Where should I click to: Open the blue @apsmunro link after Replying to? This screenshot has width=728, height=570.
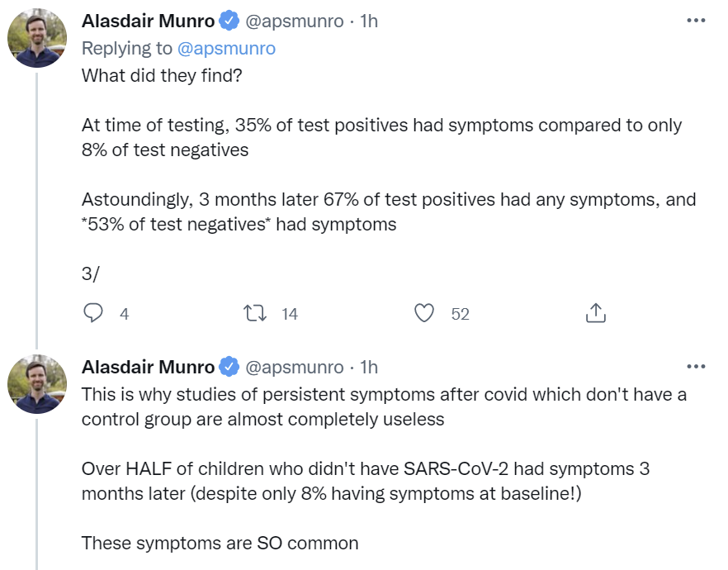tap(225, 49)
